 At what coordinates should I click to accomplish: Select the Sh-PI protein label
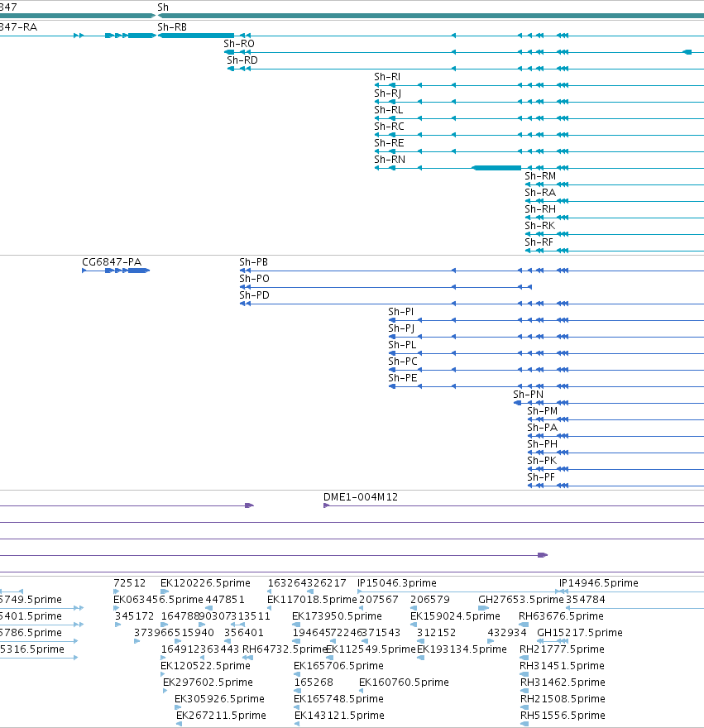400,312
